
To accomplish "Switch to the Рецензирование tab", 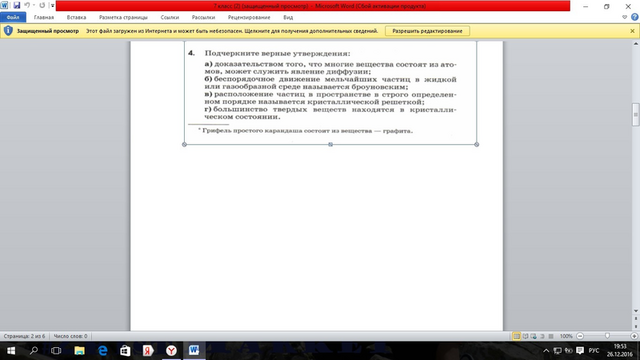I will [249, 17].
